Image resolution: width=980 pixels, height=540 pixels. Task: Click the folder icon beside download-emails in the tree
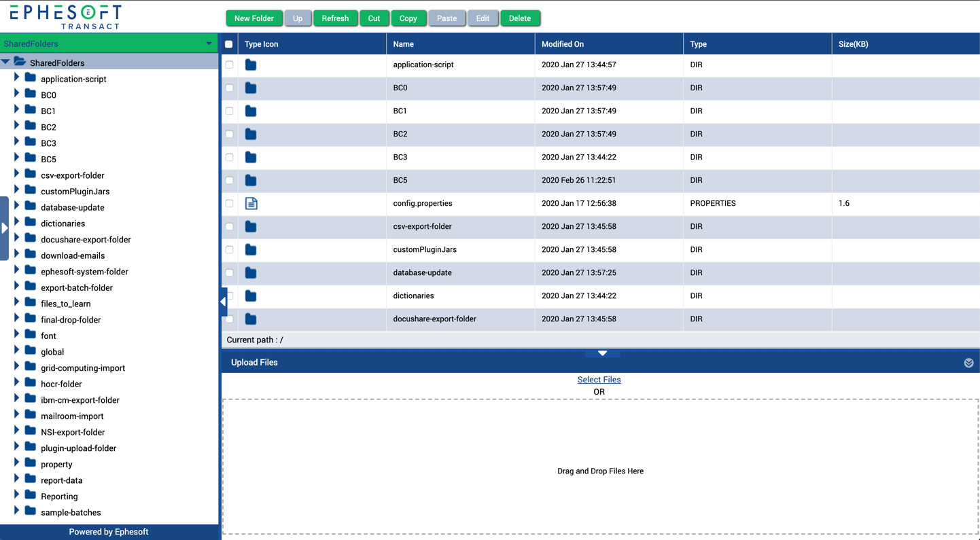[x=30, y=255]
